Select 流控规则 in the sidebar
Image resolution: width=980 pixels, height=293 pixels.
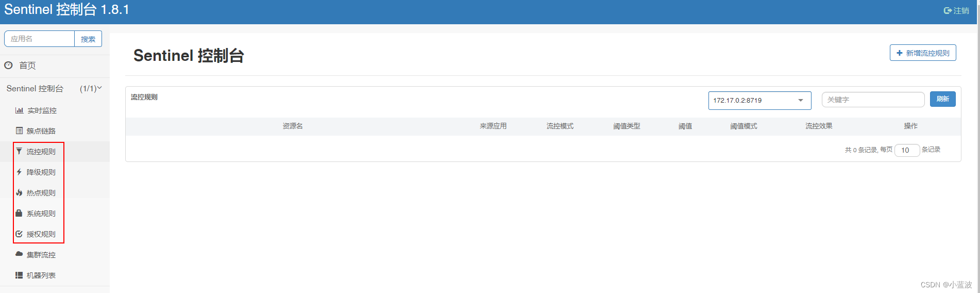click(55, 152)
